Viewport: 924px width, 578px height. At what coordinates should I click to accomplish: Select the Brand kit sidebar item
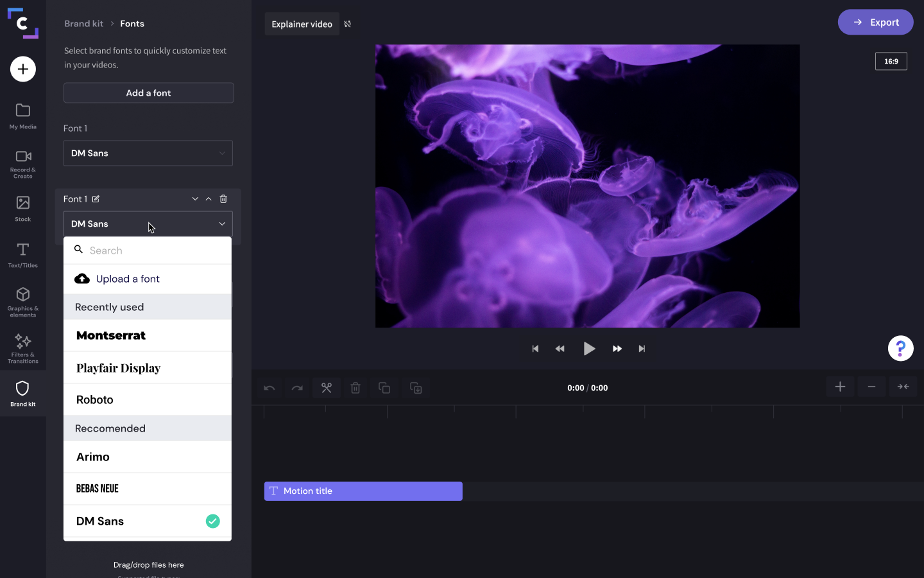(23, 393)
